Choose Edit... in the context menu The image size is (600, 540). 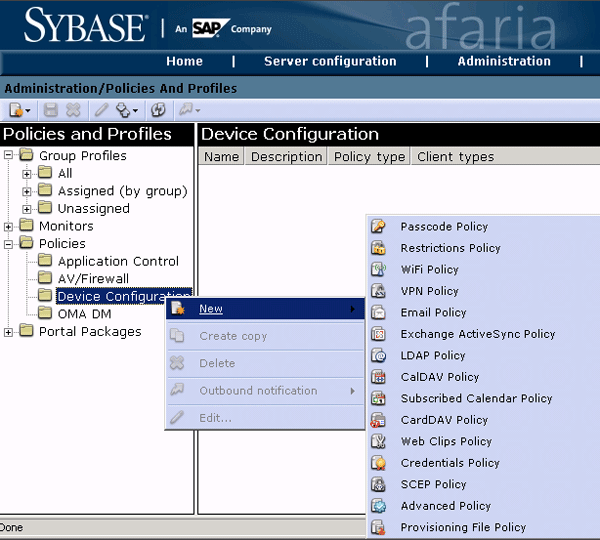tap(265, 418)
